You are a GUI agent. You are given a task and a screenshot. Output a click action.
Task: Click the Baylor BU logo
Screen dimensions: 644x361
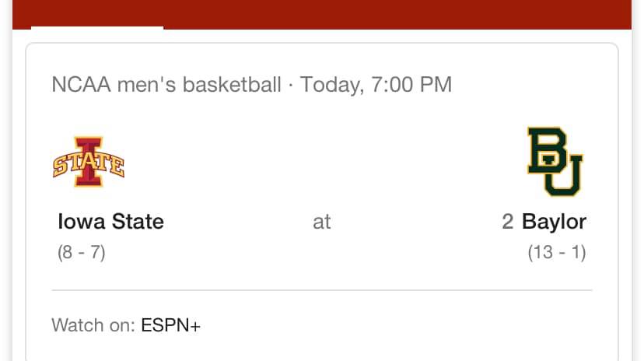pos(555,162)
